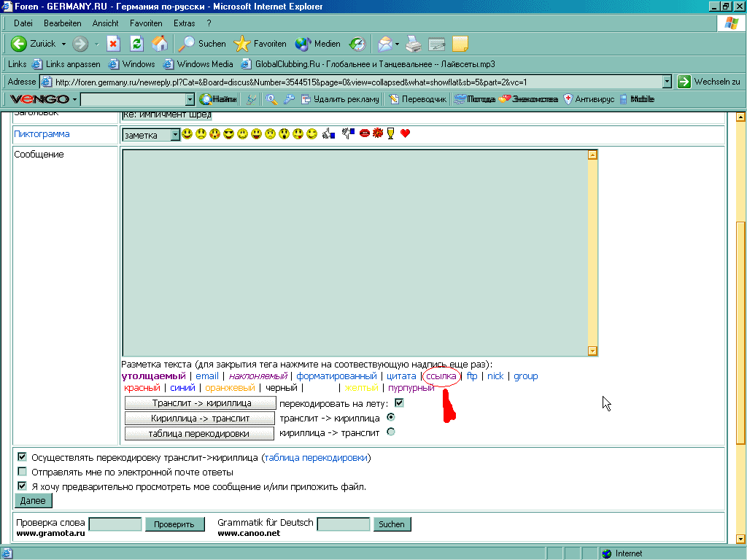The width and height of the screenshot is (747, 560).
Task: Uncheck Осуществлять перекодировку транслит->кириллица checkbox
Action: pos(22,456)
